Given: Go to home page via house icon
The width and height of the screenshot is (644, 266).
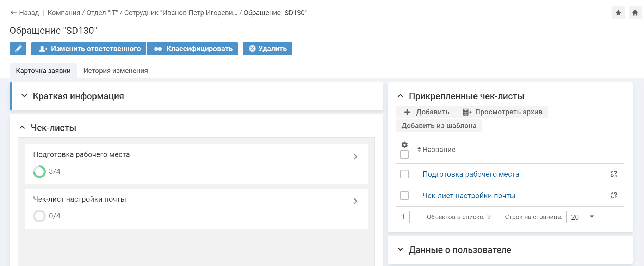Looking at the screenshot, I should tap(635, 13).
